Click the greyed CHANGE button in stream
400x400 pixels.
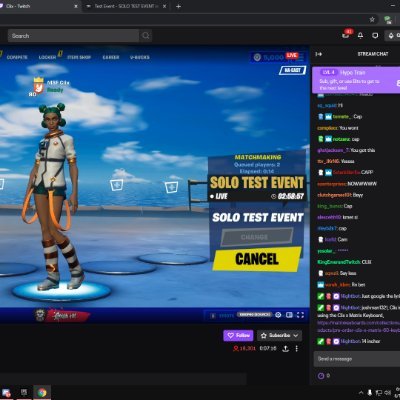click(257, 237)
